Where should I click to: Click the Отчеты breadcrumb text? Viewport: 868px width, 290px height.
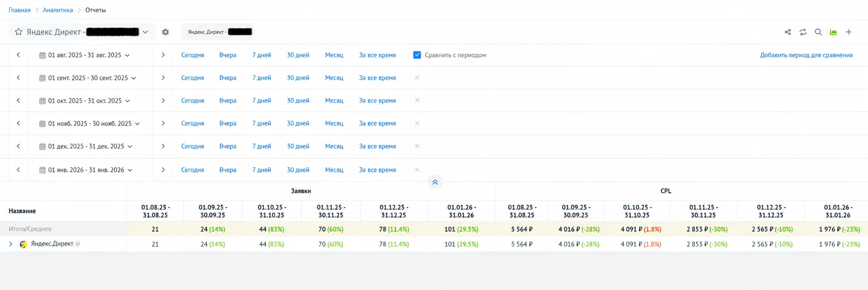tap(96, 10)
